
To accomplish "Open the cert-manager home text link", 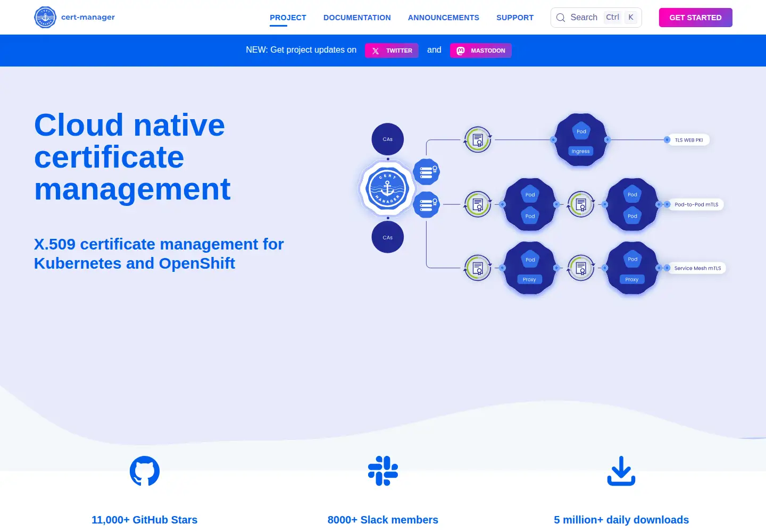I will coord(88,17).
